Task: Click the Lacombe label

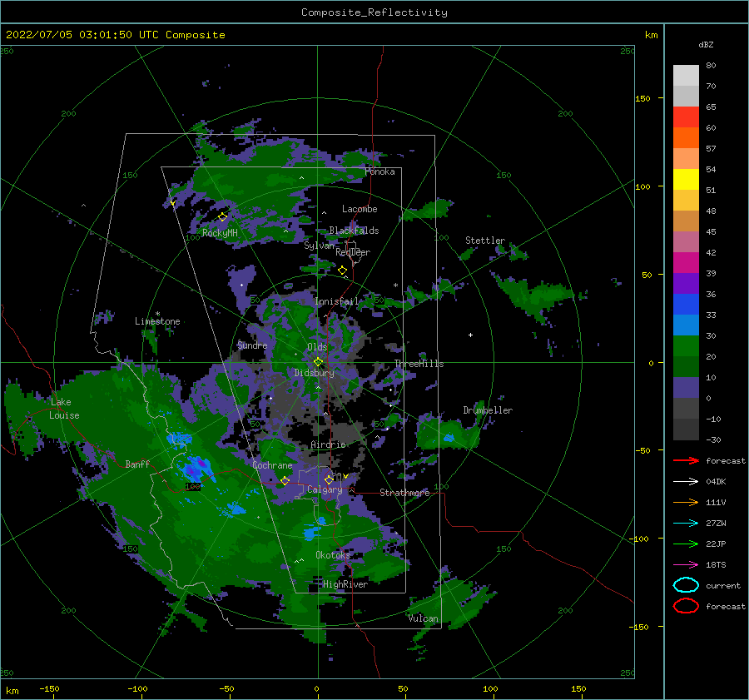Action: (360, 209)
